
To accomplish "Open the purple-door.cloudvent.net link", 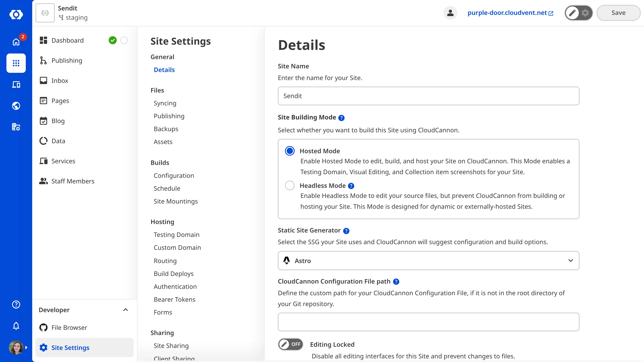I will click(510, 13).
